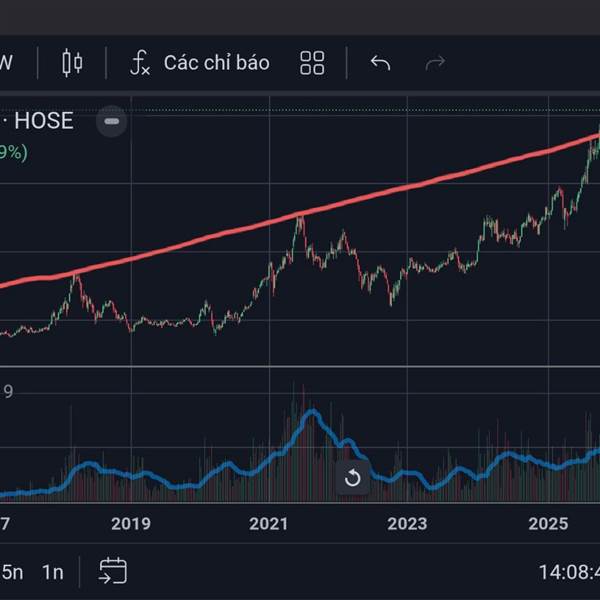The image size is (600, 600).
Task: Click the 2023 label on time axis
Action: 407,523
